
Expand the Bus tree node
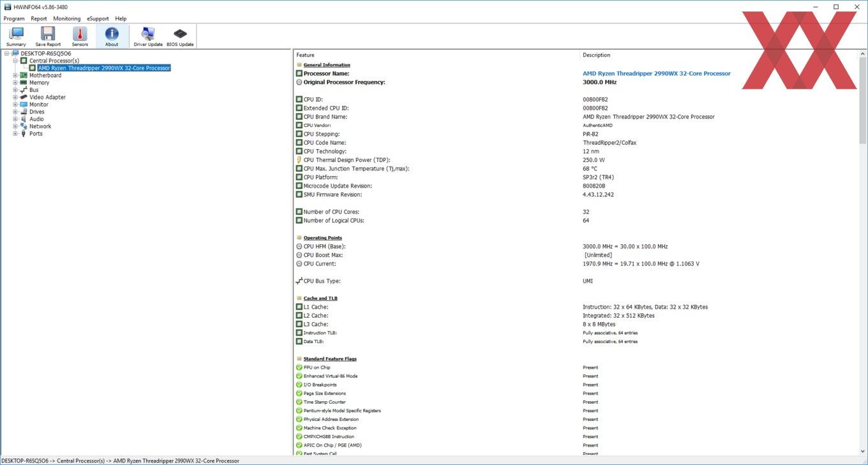pyautogui.click(x=15, y=90)
